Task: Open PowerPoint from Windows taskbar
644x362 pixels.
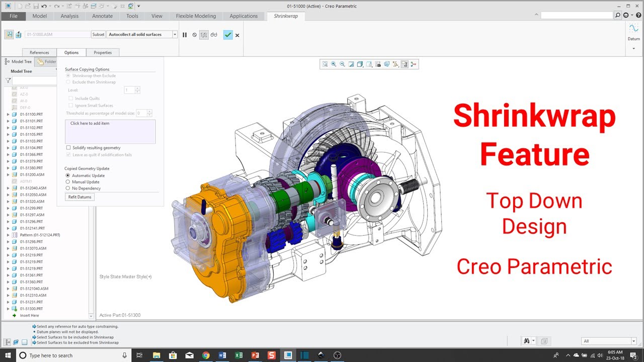Action: click(255, 355)
